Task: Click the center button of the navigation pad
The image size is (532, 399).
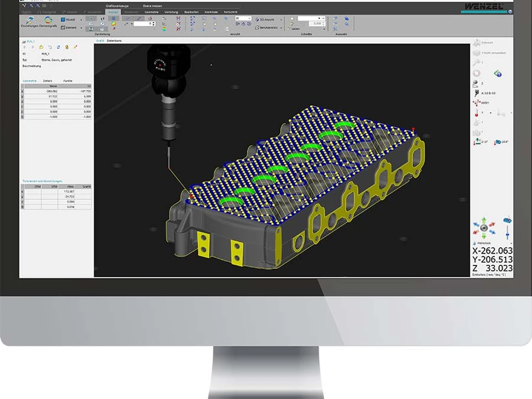Action: (x=484, y=228)
